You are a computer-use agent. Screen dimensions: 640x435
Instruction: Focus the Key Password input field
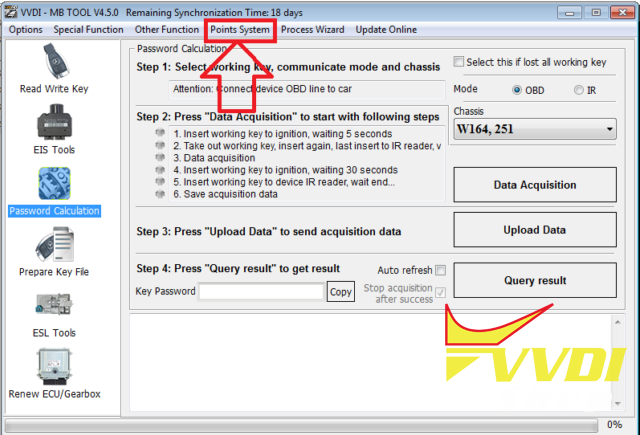[x=261, y=292]
